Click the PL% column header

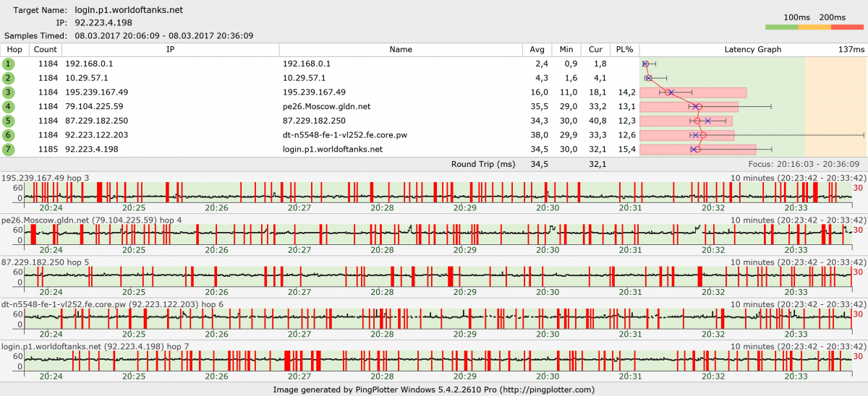point(624,50)
